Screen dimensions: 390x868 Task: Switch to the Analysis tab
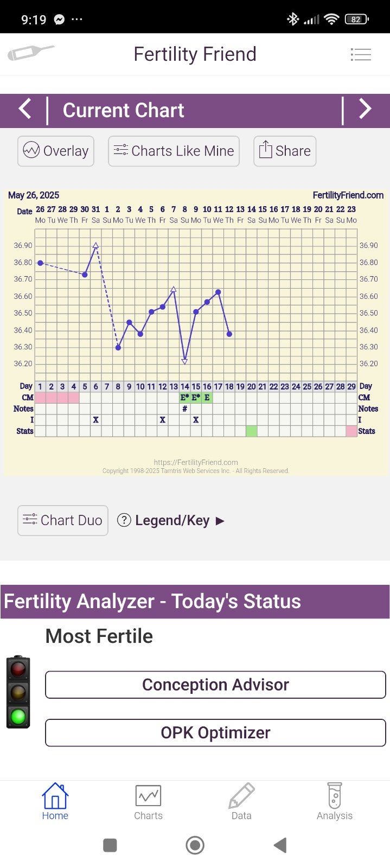335,801
